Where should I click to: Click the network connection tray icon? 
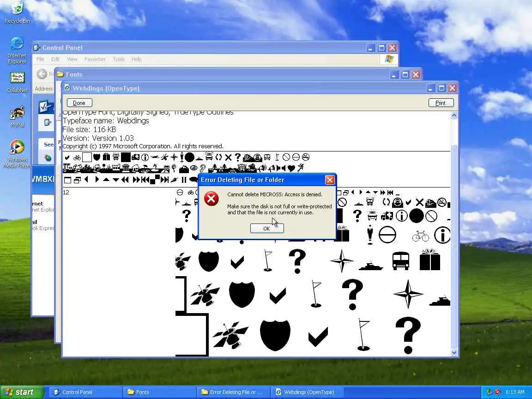(x=489, y=392)
